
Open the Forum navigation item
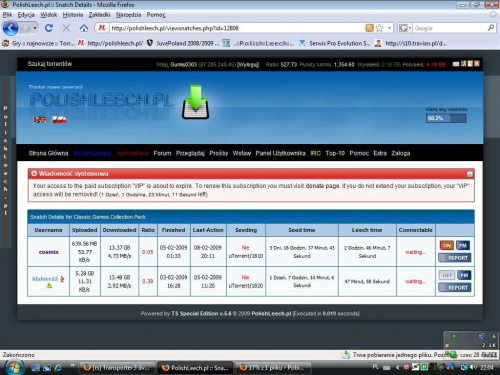tap(162, 153)
